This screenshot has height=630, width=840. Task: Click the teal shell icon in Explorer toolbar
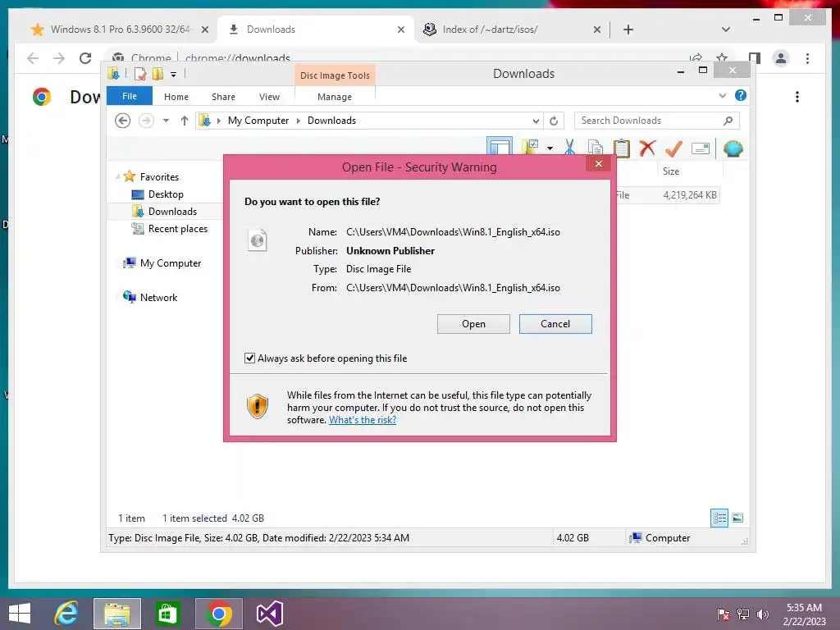(x=733, y=148)
